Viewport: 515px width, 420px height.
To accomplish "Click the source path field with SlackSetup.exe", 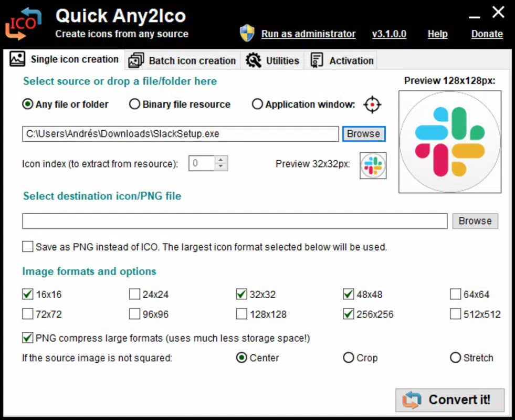I will [180, 134].
